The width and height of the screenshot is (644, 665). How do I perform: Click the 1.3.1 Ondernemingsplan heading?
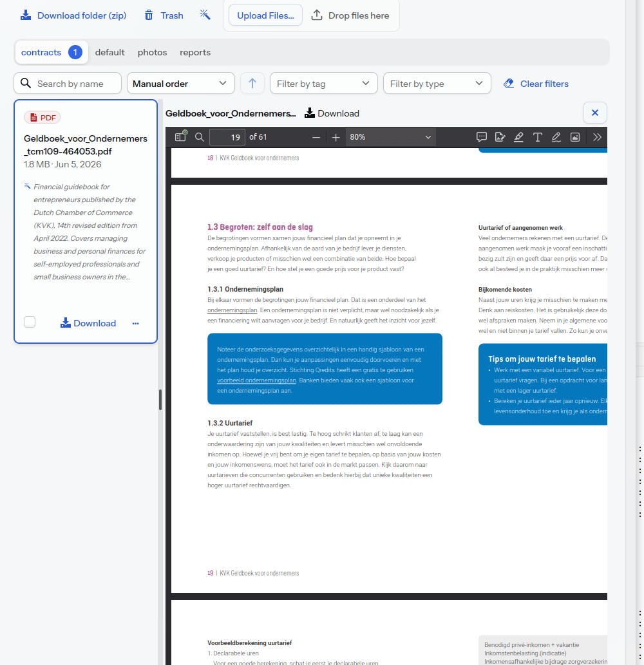pos(245,289)
